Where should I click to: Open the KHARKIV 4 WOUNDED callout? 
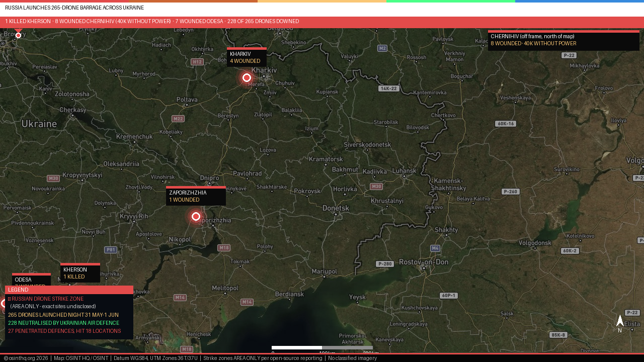pyautogui.click(x=247, y=57)
